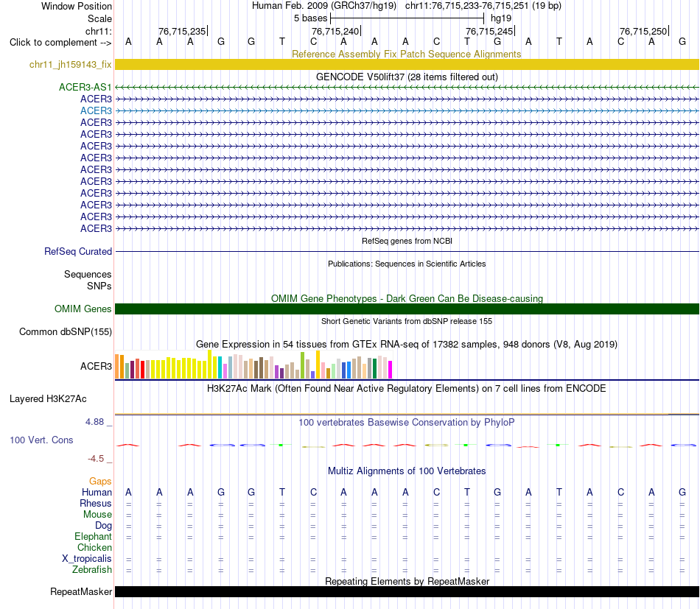Click the 'Human Feb. 2009 (GRCh37/hg19)' header
The image size is (700, 609).
(x=324, y=6)
